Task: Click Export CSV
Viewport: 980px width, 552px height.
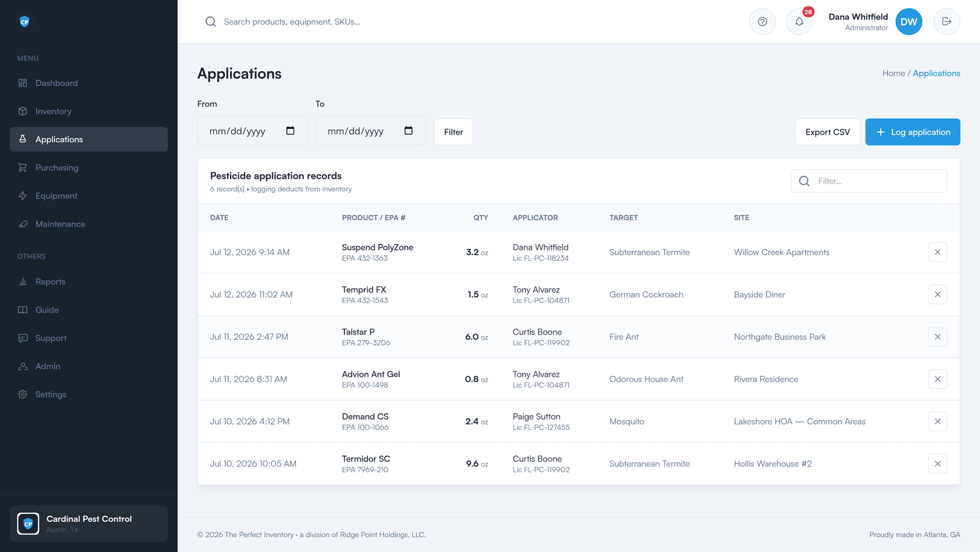Action: [828, 132]
